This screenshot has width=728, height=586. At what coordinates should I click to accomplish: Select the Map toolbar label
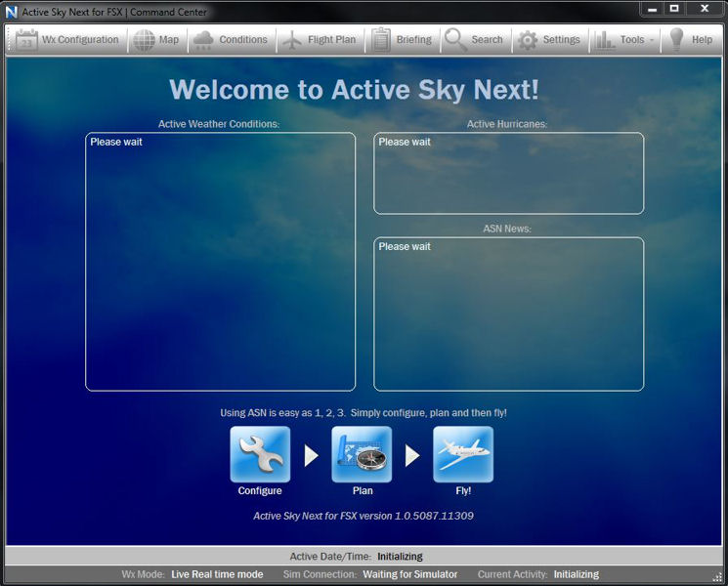[169, 40]
